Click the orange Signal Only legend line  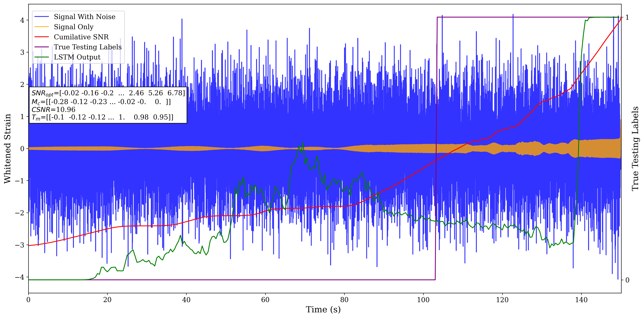(x=42, y=27)
